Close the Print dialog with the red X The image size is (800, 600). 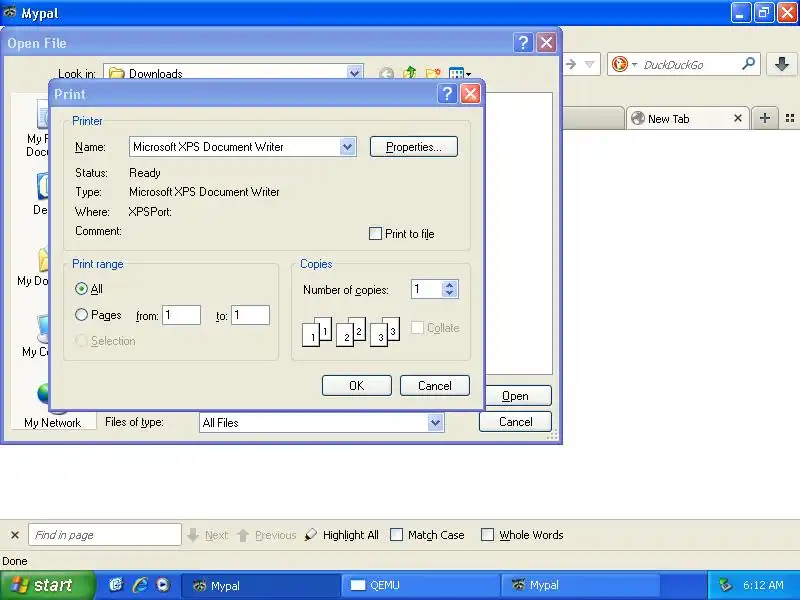point(470,94)
